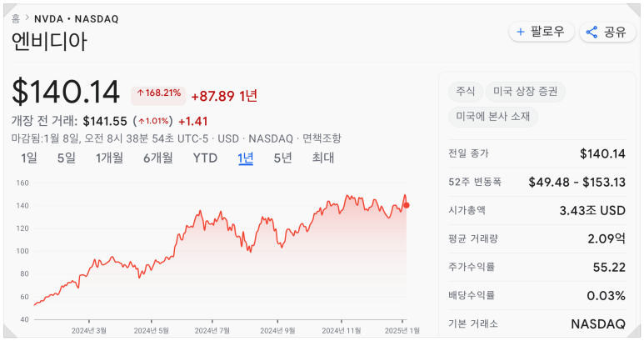Click the 주식 category chip
The image size is (644, 341).
[466, 92]
